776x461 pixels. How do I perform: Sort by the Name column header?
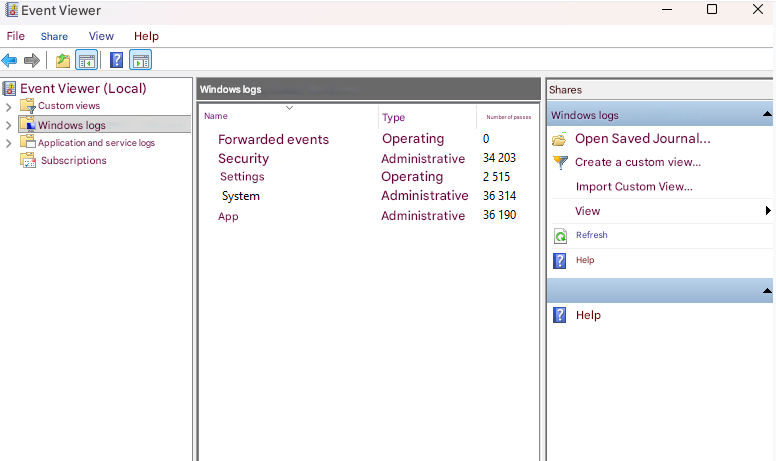click(216, 116)
